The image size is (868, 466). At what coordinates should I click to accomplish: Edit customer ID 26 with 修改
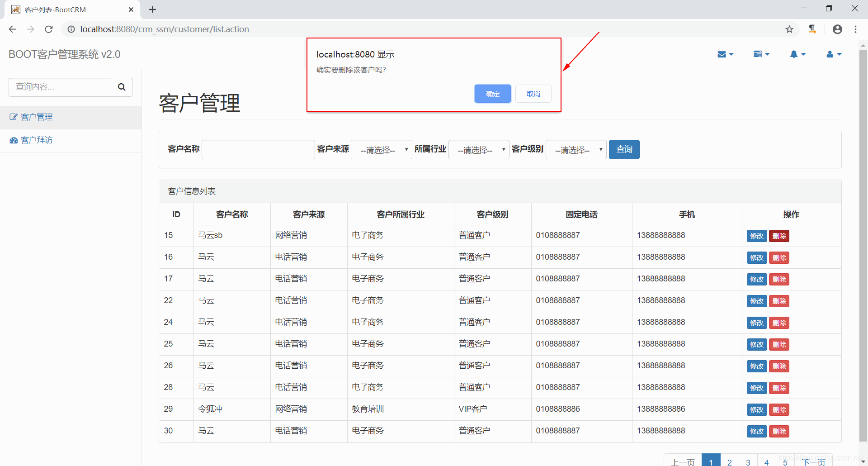click(757, 366)
